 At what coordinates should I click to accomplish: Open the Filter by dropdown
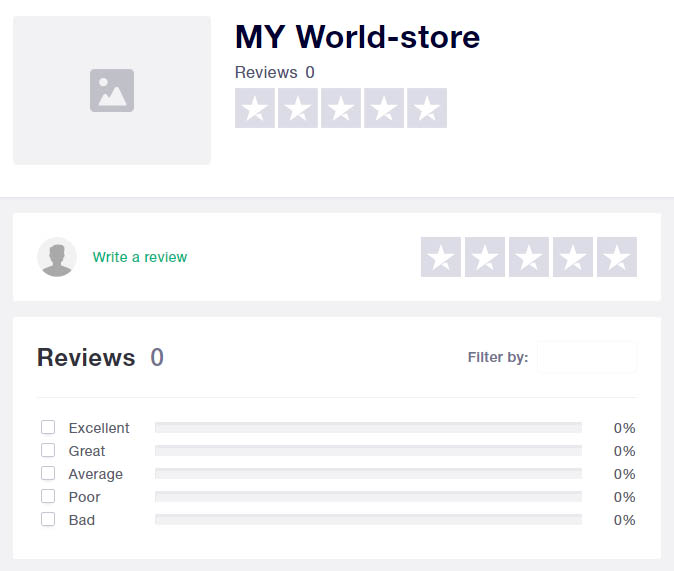(x=587, y=357)
